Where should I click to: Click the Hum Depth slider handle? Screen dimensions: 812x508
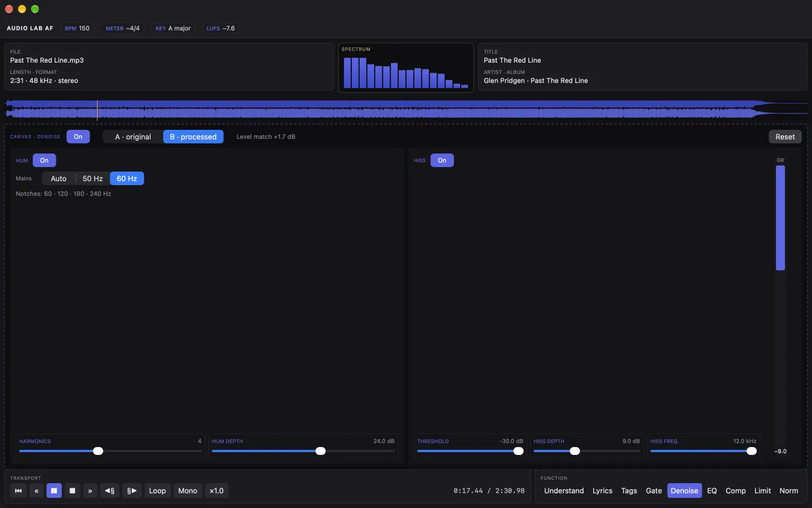(x=320, y=451)
